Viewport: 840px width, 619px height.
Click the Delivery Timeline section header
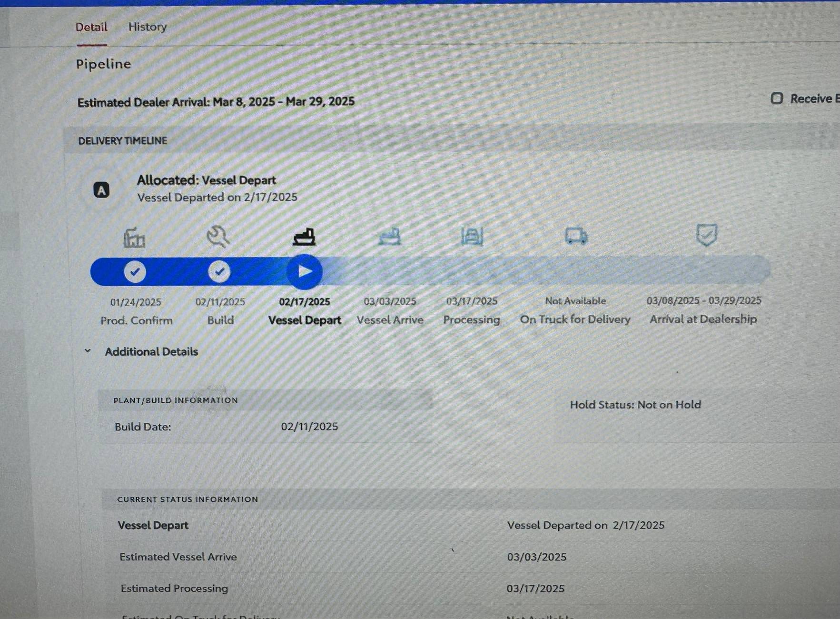pyautogui.click(x=123, y=140)
